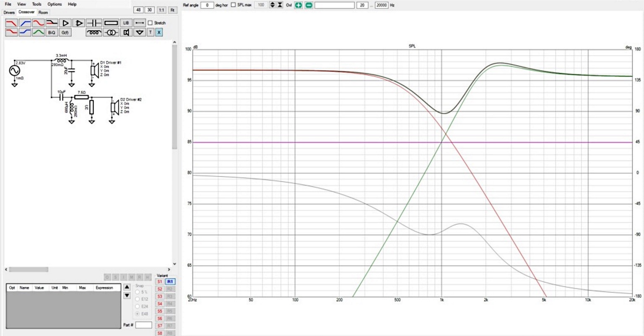Move parameter row up with arrow
This screenshot has height=336, width=644.
[x=127, y=287]
